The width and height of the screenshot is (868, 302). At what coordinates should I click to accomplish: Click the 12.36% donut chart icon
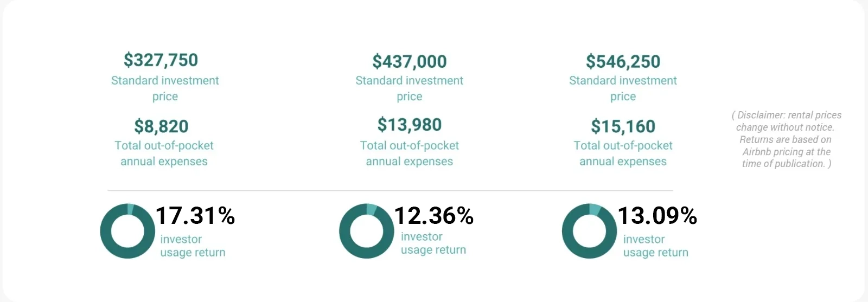pos(366,231)
